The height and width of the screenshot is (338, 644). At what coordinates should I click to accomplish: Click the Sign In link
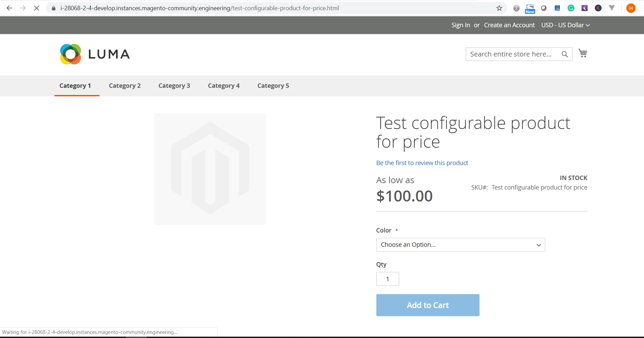pos(460,25)
